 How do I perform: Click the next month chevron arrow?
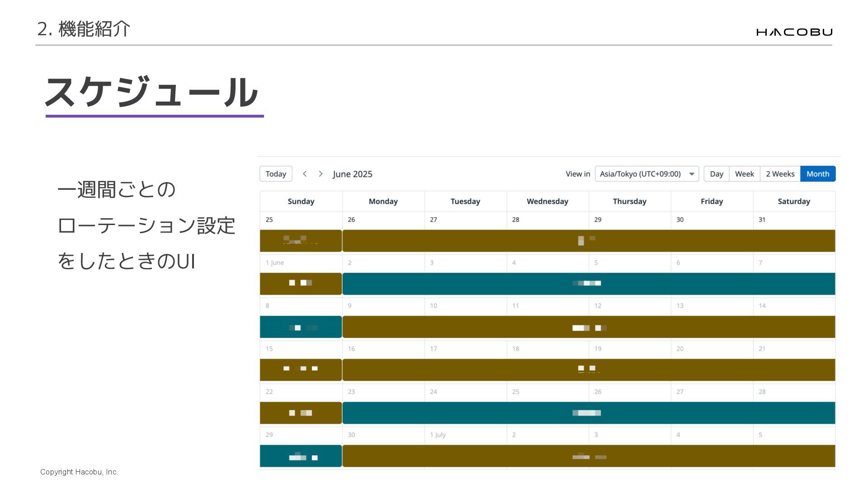click(321, 174)
